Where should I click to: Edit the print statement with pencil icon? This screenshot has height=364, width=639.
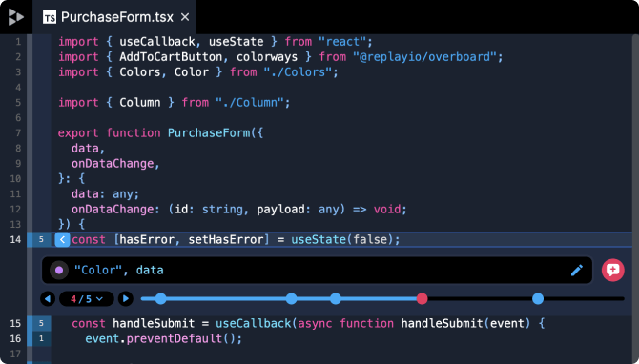pyautogui.click(x=577, y=270)
